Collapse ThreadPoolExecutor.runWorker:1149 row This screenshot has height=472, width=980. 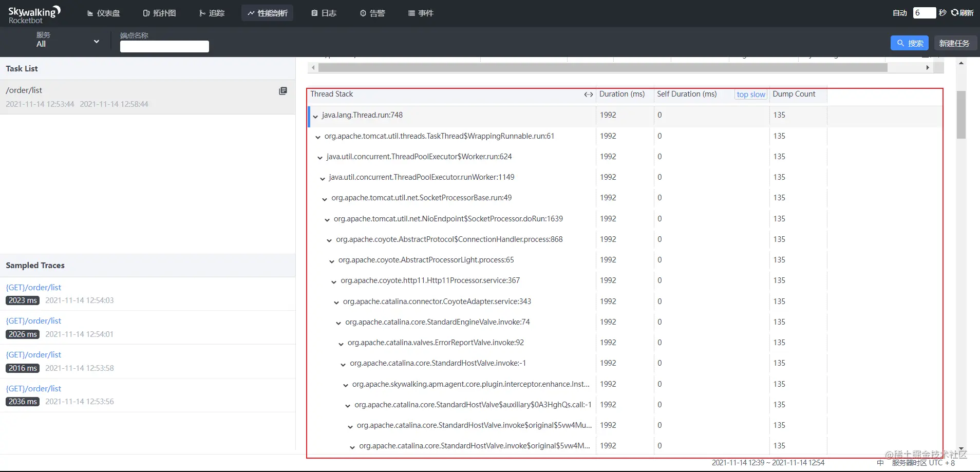coord(323,179)
